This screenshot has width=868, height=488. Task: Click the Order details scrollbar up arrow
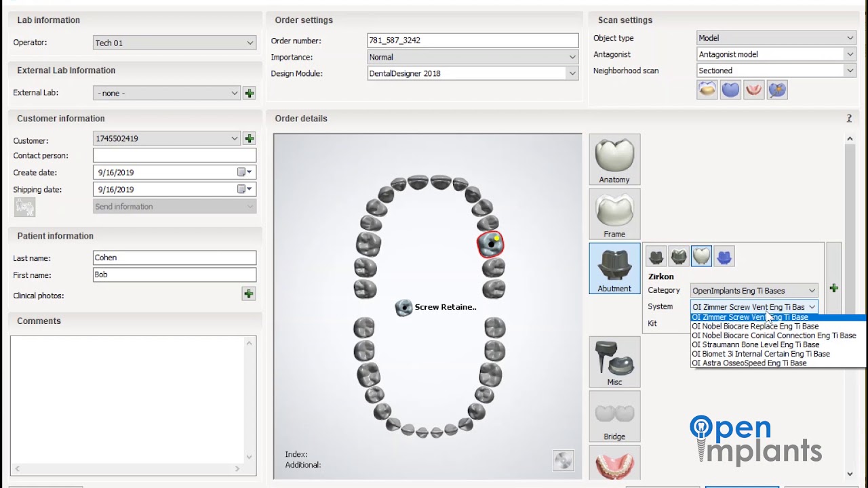click(x=850, y=139)
